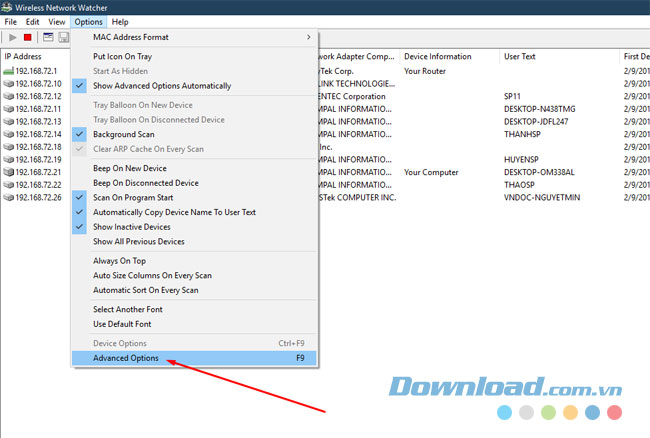Click the advanced options window toolbar icon
The height and width of the screenshot is (438, 650).
(x=47, y=37)
